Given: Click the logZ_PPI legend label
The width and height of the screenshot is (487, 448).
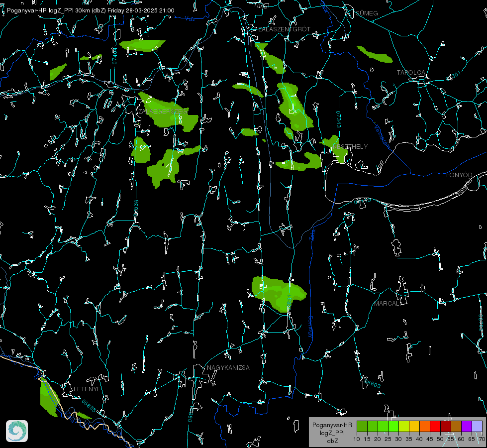Looking at the screenshot, I should click(x=332, y=433).
